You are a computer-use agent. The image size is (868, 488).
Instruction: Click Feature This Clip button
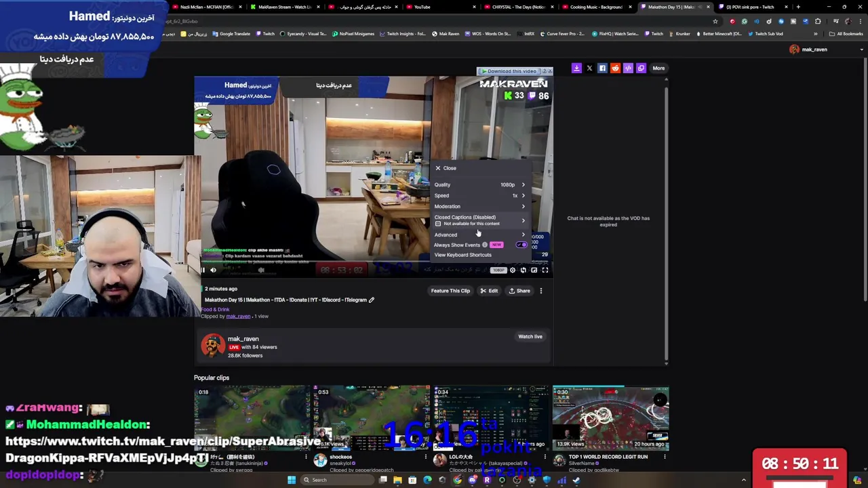click(450, 291)
